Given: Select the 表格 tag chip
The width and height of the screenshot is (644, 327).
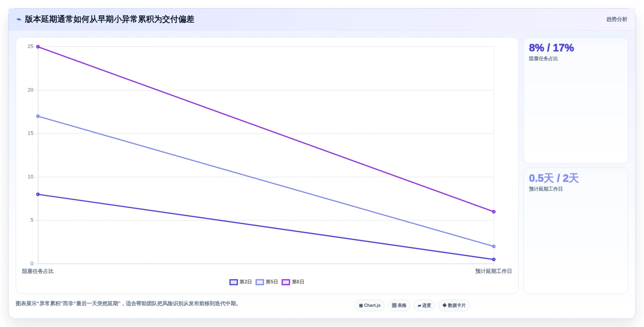Looking at the screenshot, I should (x=399, y=306).
